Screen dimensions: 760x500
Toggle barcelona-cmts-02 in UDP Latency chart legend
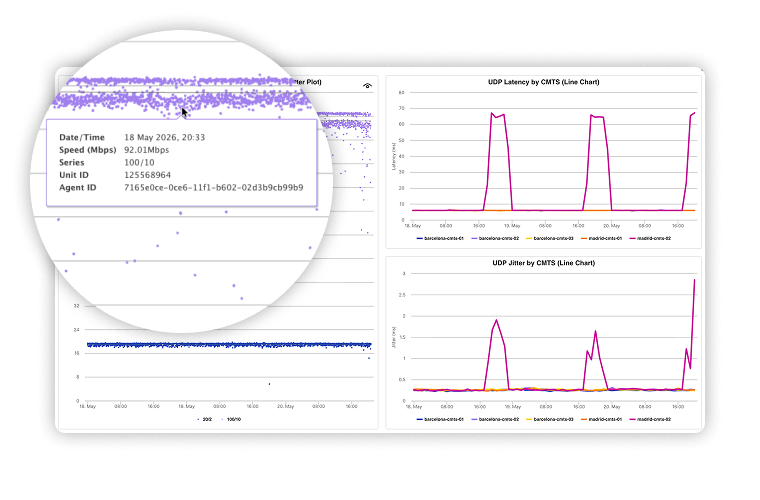tap(495, 238)
